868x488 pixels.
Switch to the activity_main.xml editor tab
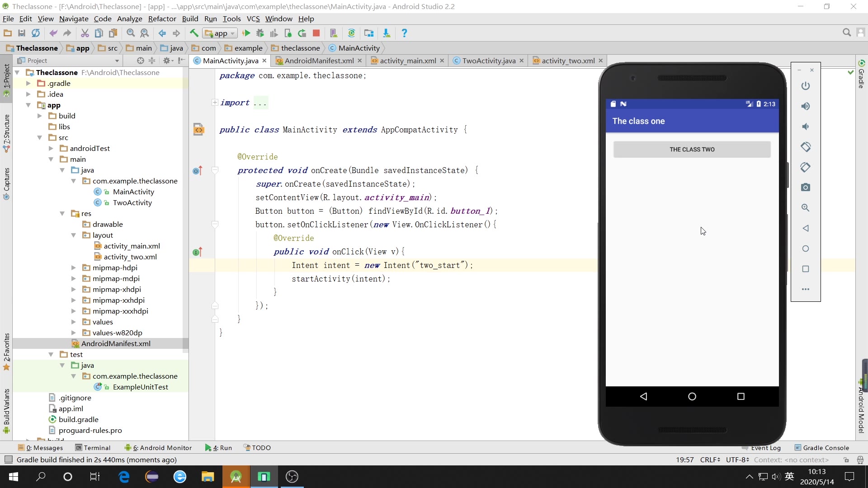[406, 61]
